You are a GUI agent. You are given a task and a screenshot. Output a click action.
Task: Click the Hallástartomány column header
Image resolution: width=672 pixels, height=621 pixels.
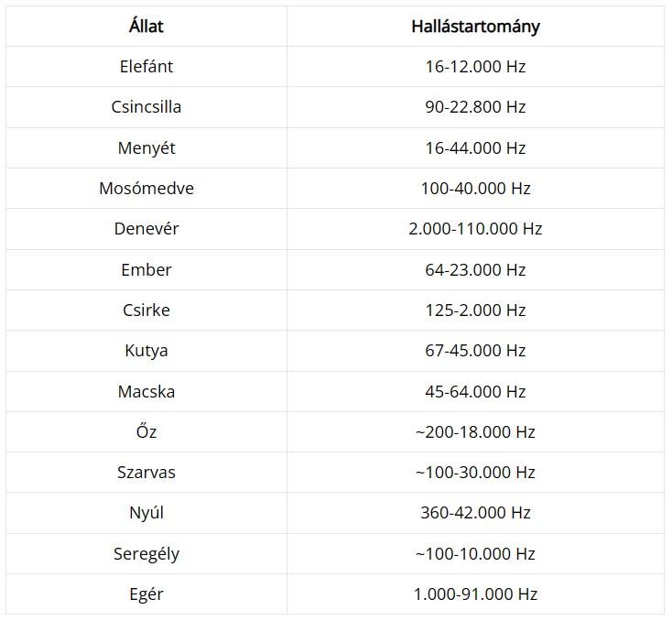click(475, 27)
